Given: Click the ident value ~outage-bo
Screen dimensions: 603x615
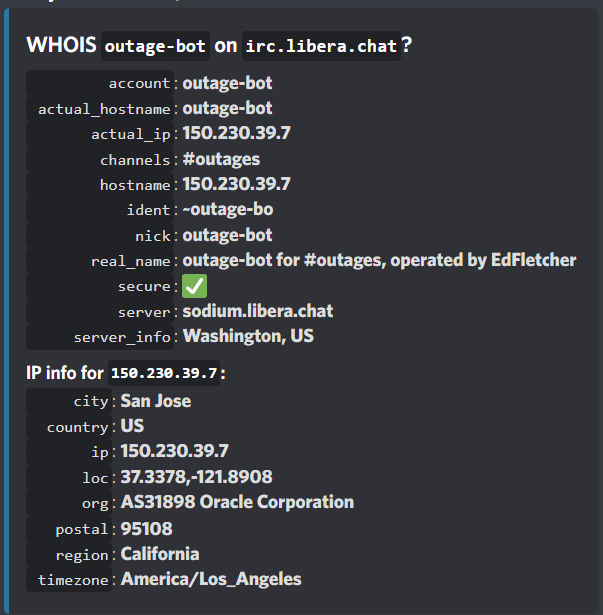Looking at the screenshot, I should point(228,210).
